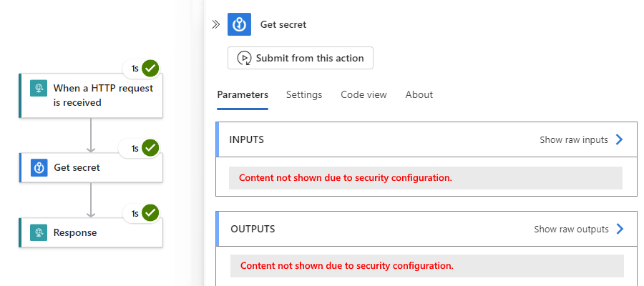
Task: Click the Key Vault icon on Get secret node
Action: click(x=38, y=167)
